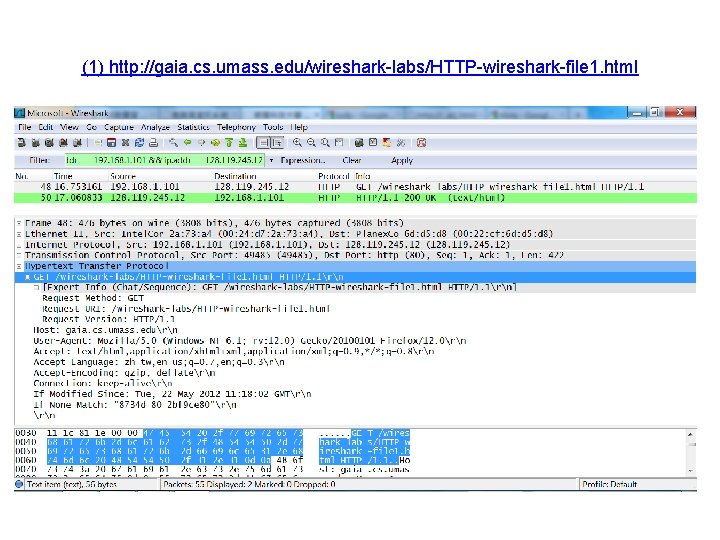The height and width of the screenshot is (540, 720).
Task: Open the Capture menu
Action: tap(118, 127)
